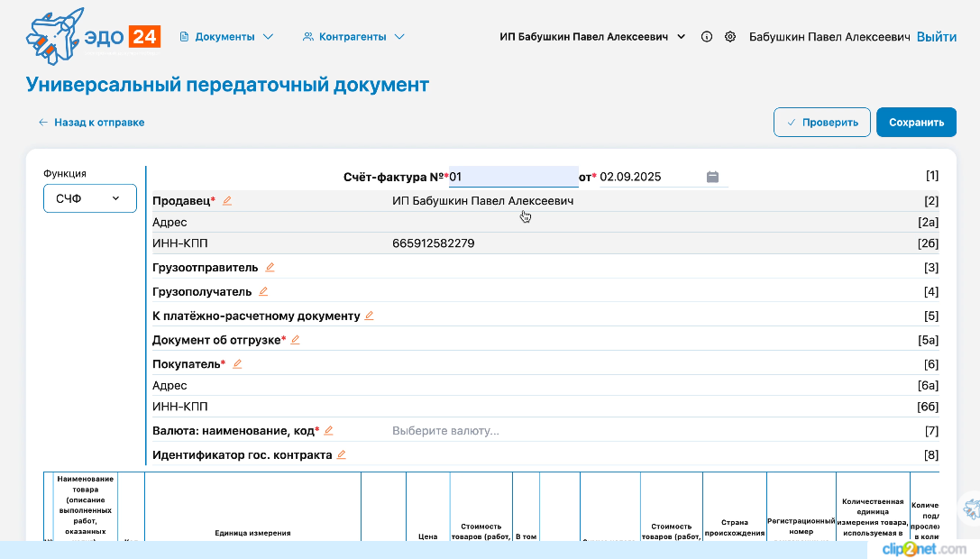
Task: Edit Документ об отгрузке with pencil icon
Action: (x=295, y=340)
